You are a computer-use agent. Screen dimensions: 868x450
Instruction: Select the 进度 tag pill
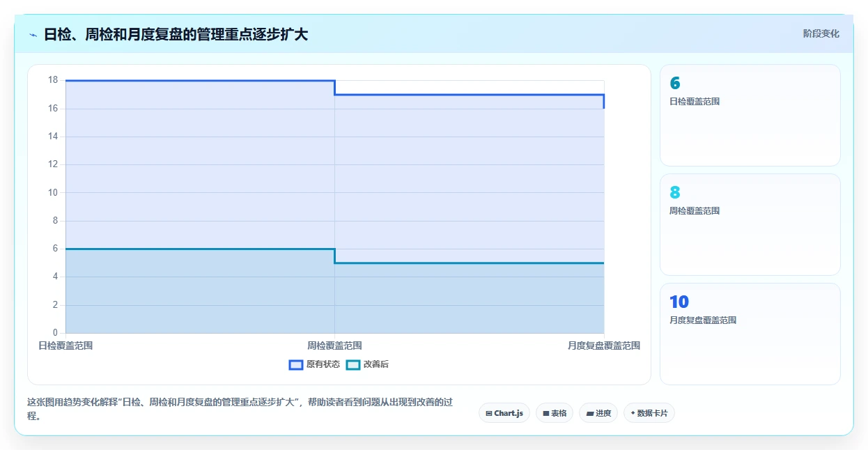pyautogui.click(x=598, y=413)
